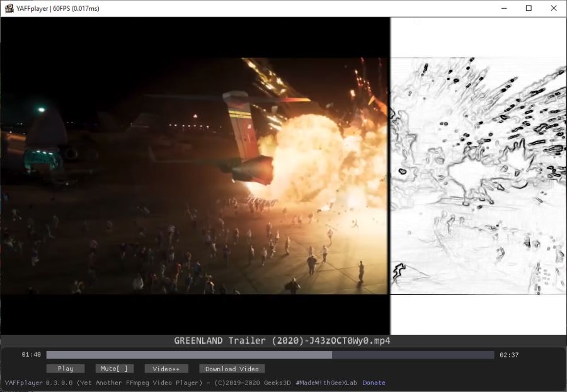Screen dimensions: 567x392
Task: Close the YAFFplayer window
Action: point(554,8)
